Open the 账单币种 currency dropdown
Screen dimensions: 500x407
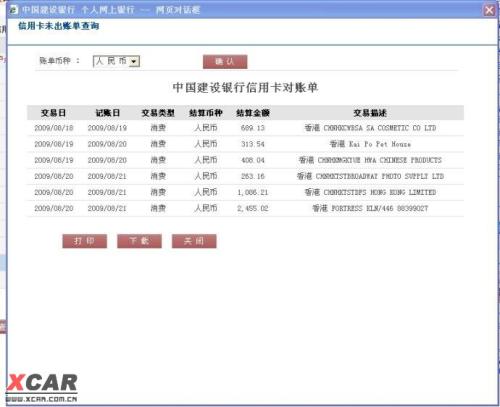coord(116,61)
